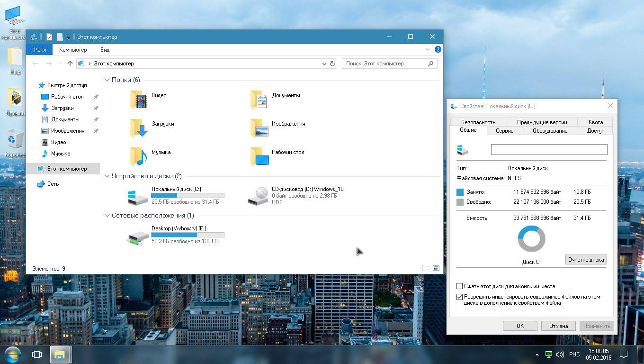Refresh the Этот компьютер view
This screenshot has width=644, height=364.
[332, 64]
